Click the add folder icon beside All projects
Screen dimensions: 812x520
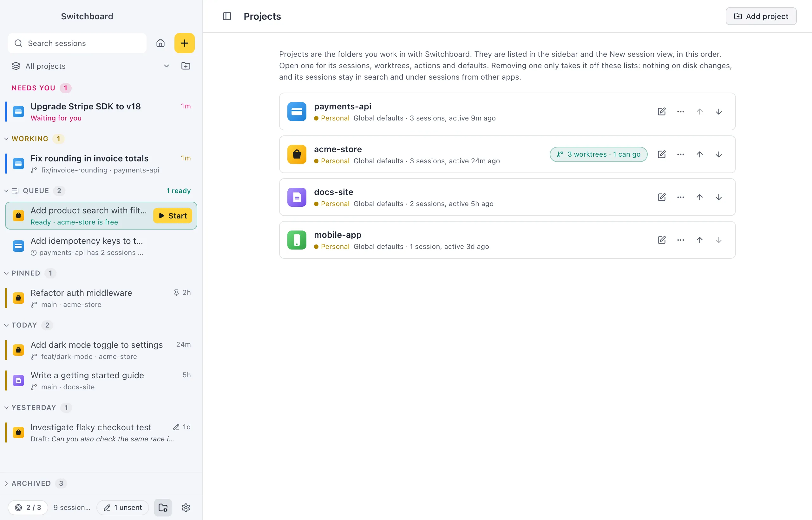pyautogui.click(x=186, y=66)
